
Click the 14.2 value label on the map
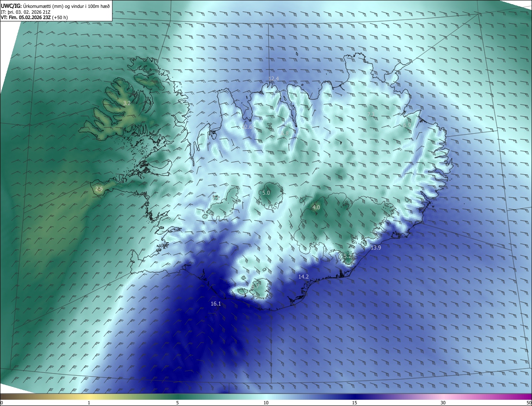coord(304,276)
